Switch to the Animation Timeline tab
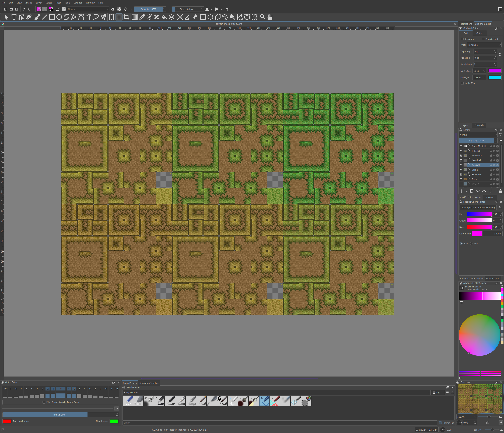This screenshot has height=433, width=504. click(149, 383)
